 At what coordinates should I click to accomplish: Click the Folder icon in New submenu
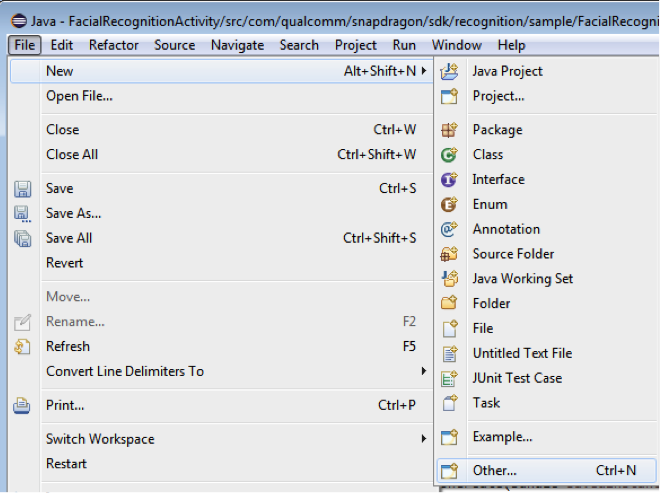tap(449, 303)
